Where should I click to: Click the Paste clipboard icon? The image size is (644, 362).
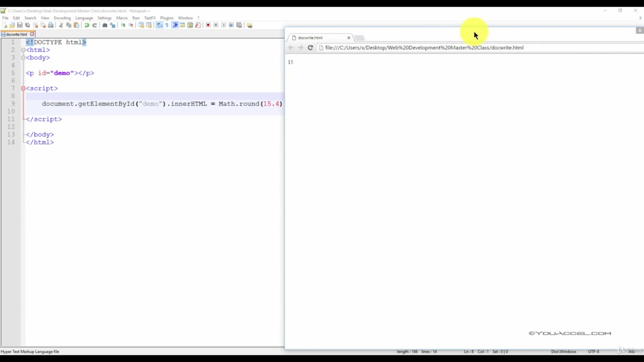76,25
